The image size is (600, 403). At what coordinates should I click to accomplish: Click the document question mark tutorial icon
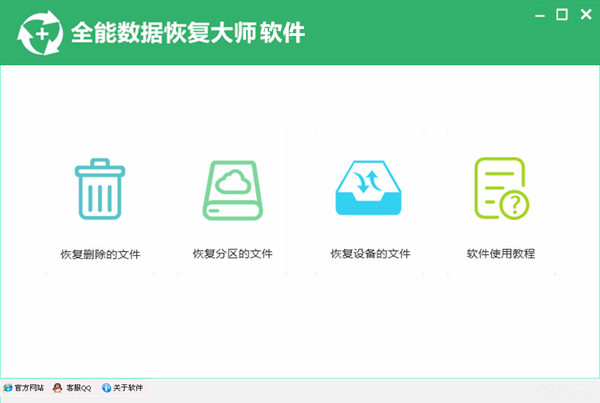(x=502, y=188)
